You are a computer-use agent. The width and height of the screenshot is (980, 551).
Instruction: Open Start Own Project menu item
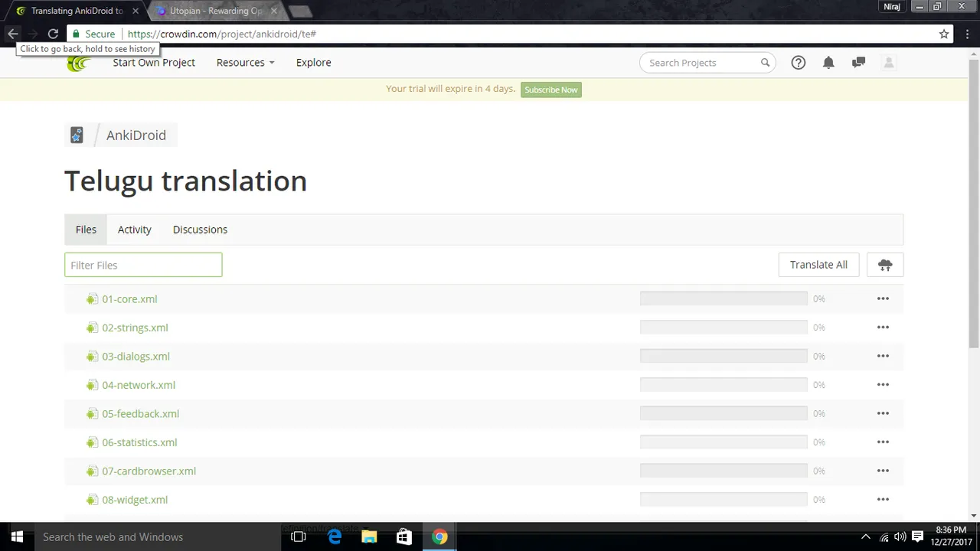[154, 63]
